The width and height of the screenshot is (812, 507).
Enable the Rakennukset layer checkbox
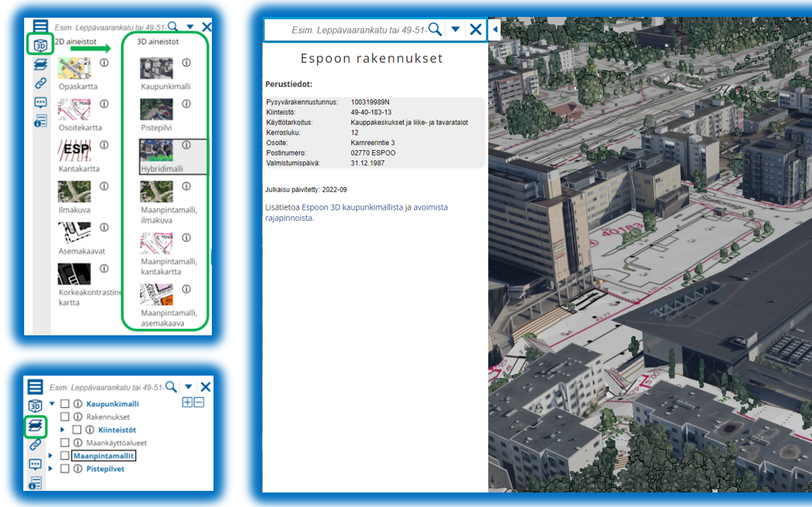click(x=65, y=417)
